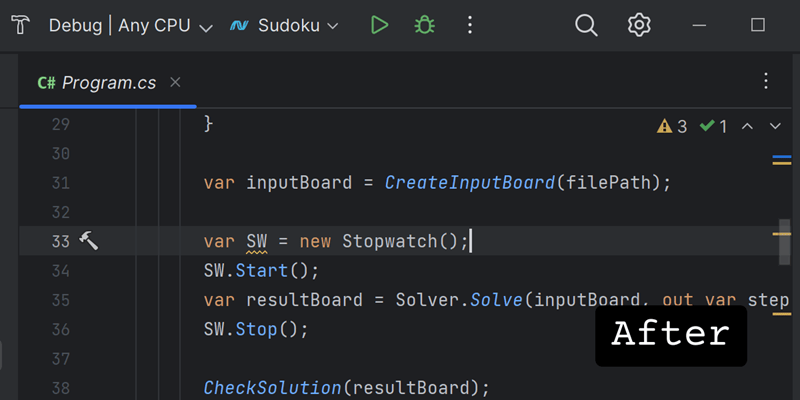Screen dimensions: 800x400
Task: Open the editor tab options menu
Action: pyautogui.click(x=766, y=82)
